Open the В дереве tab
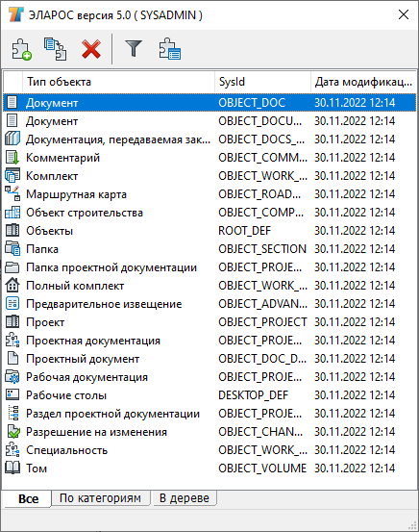 (x=185, y=498)
